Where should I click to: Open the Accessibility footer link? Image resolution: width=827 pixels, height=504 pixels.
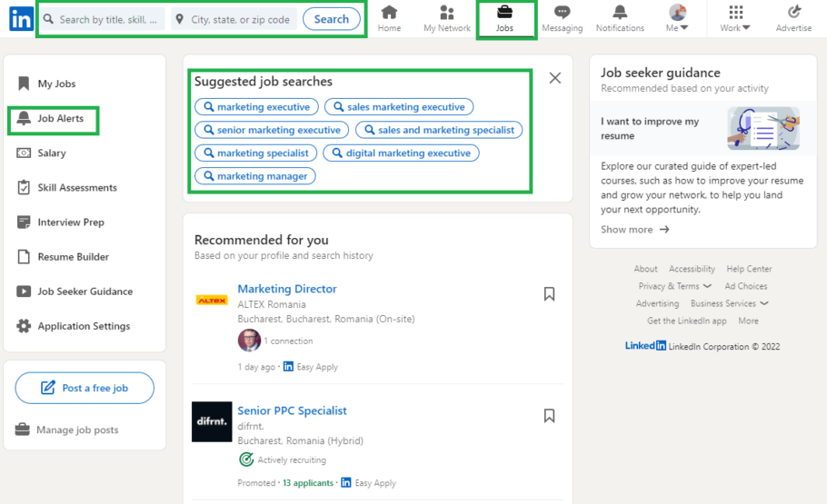[x=692, y=269]
